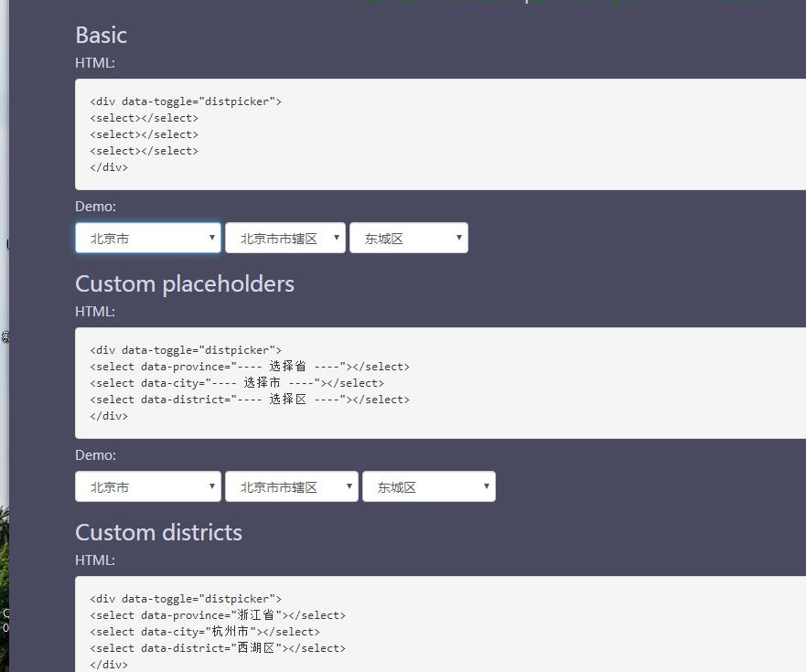Expand the Basic demo city dropdown 北京市市辖区
This screenshot has height=672, width=806.
pos(285,239)
